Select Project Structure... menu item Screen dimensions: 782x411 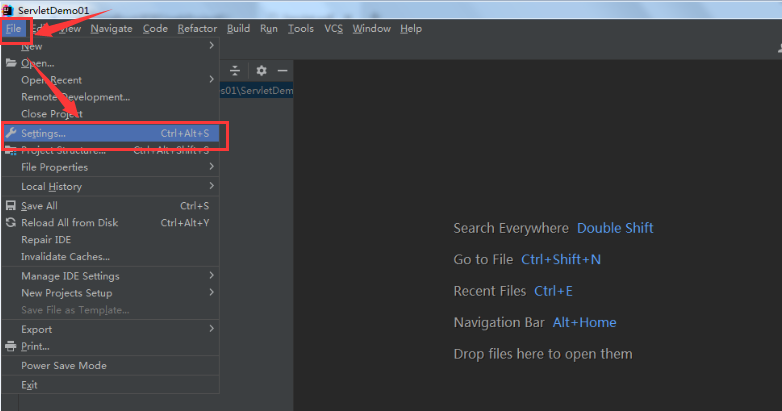111,150
